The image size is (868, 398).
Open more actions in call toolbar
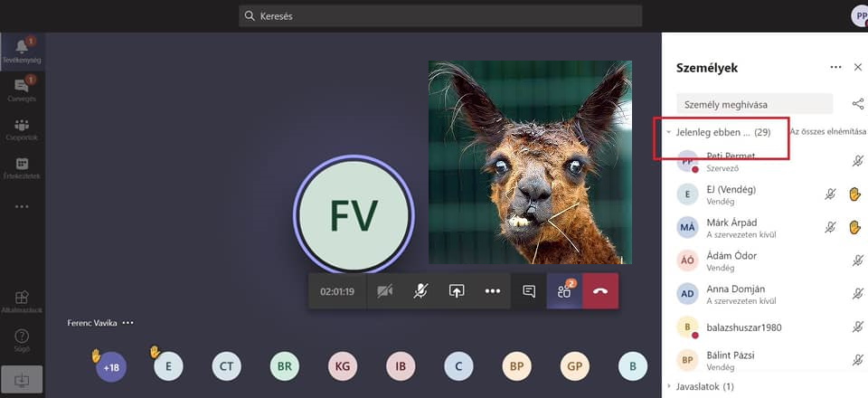coord(493,291)
